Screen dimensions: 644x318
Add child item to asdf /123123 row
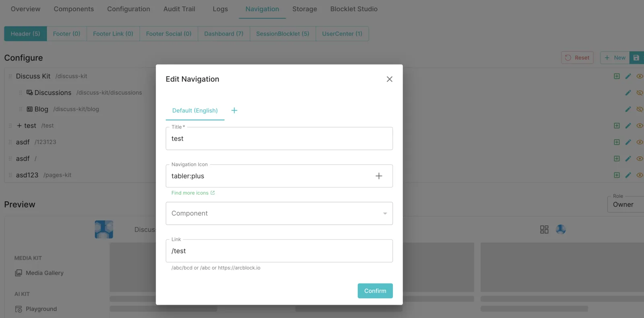pos(617,142)
